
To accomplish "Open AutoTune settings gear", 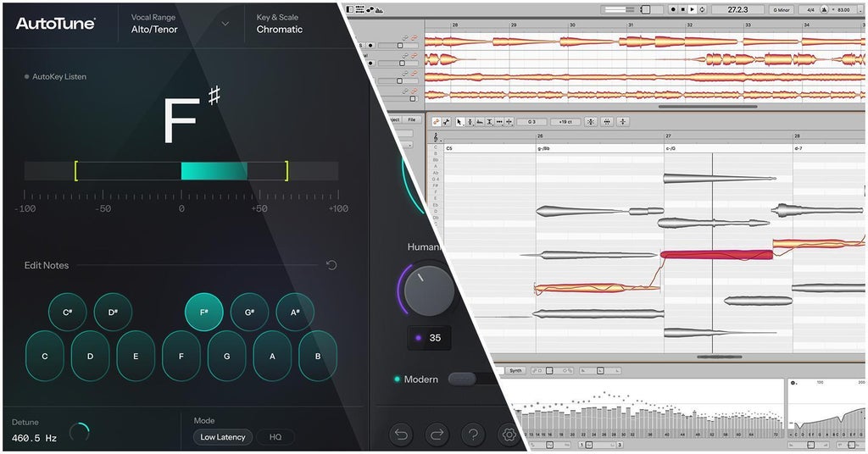I will 508,435.
